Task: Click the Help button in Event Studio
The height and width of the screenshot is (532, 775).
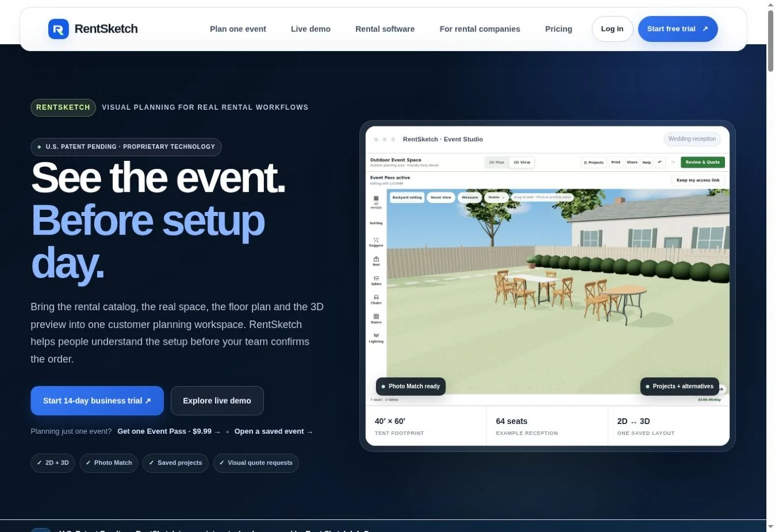Action: click(x=647, y=162)
